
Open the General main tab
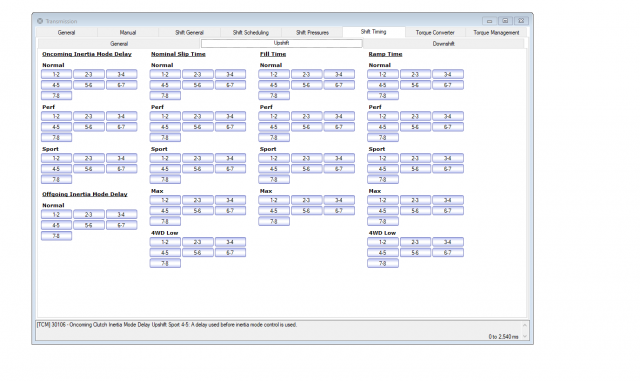(x=67, y=32)
